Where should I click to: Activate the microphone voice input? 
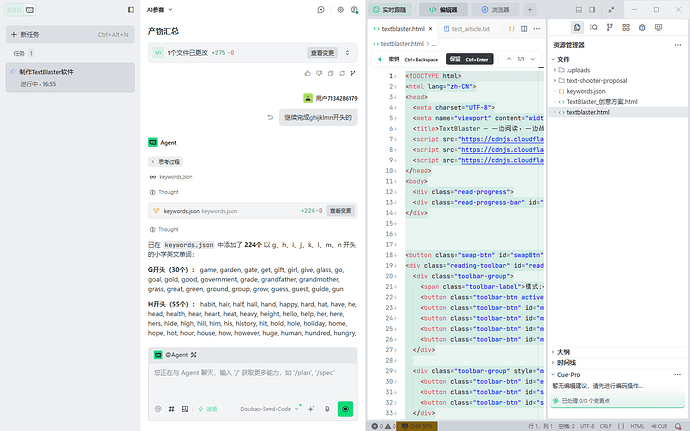coord(327,409)
